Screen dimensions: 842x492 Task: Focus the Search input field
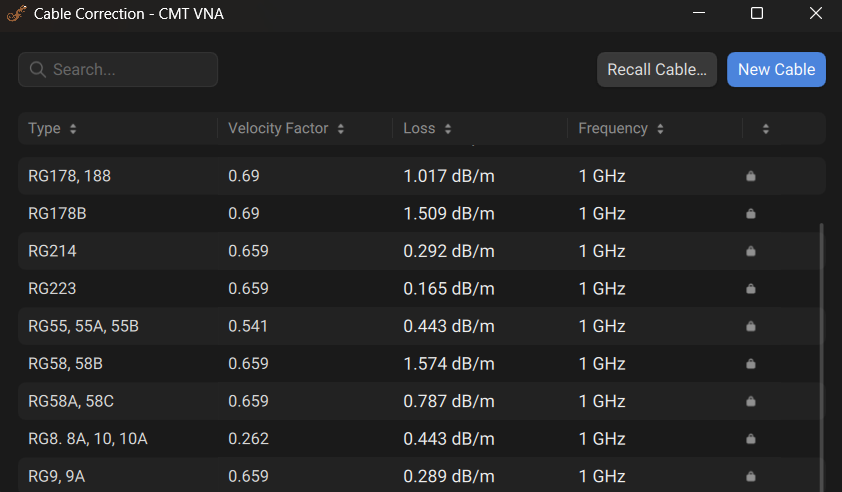tap(130, 70)
